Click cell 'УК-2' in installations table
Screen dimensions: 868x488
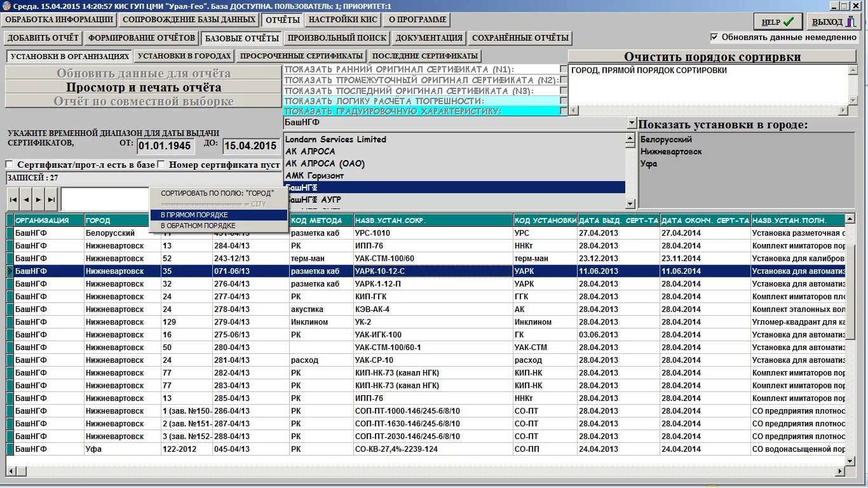(433, 322)
